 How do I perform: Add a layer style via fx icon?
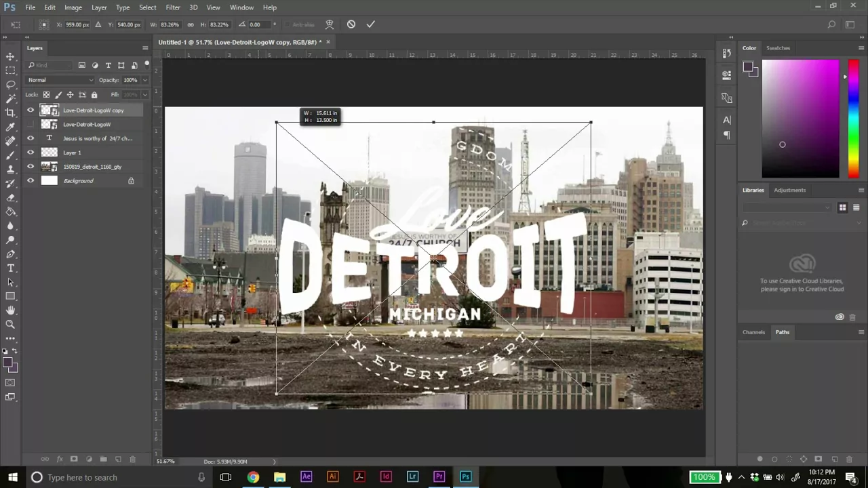[60, 460]
